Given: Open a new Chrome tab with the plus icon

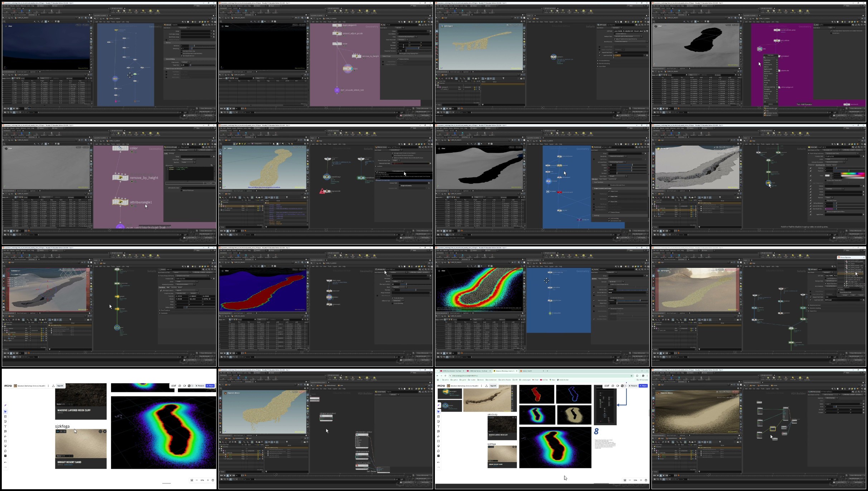Looking at the screenshot, I should tap(547, 371).
